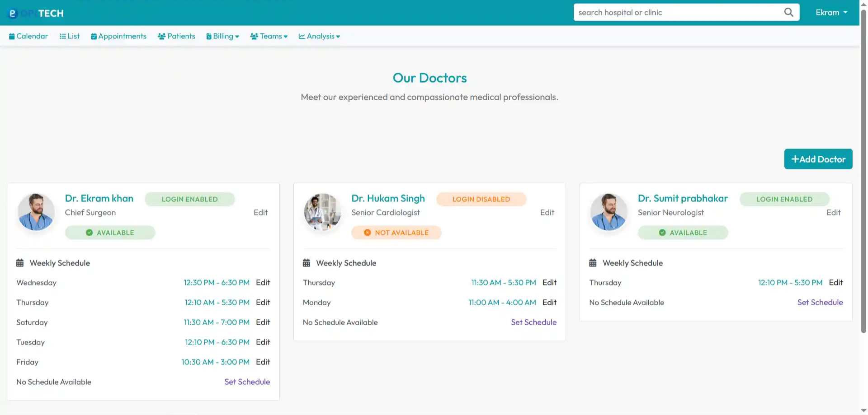Edit Dr. Ekram's Friday schedule
868x415 pixels.
[x=263, y=362]
